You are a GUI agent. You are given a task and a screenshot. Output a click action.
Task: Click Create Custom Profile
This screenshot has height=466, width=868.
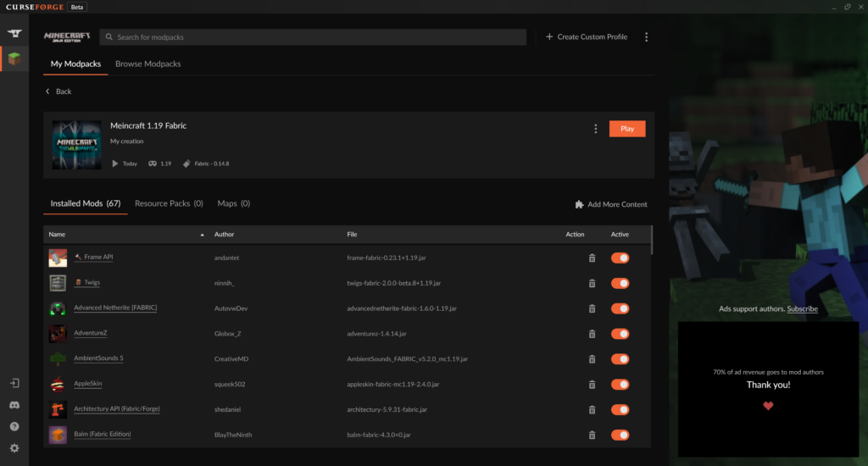point(587,37)
